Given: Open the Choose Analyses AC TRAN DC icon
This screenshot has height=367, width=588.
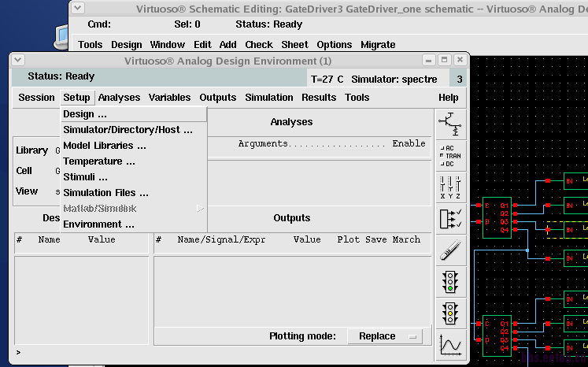Looking at the screenshot, I should tap(450, 156).
